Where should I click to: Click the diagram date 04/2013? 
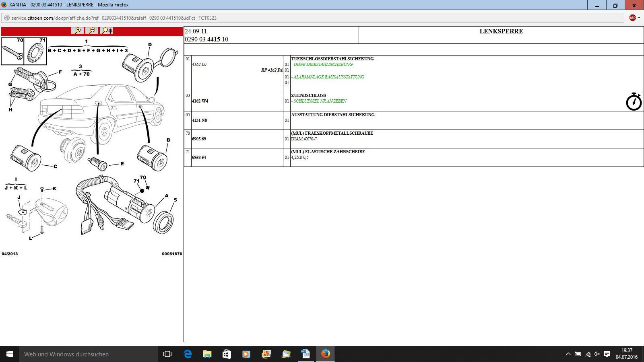point(10,254)
